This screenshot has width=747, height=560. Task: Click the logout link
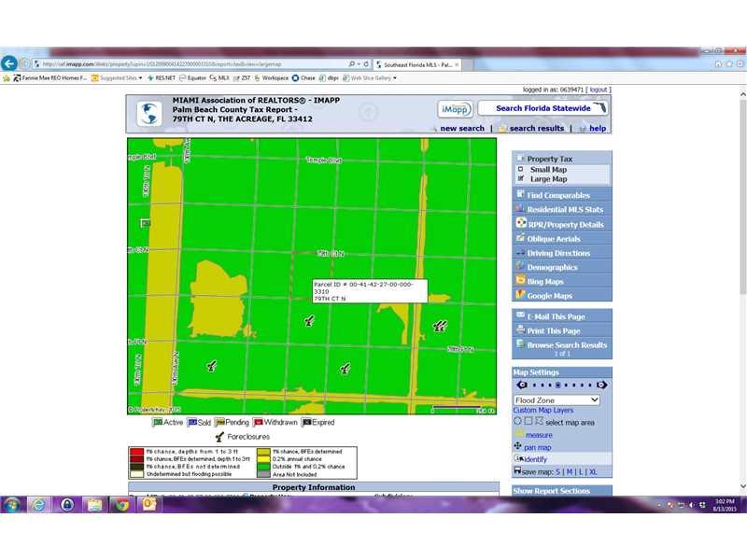pos(598,90)
